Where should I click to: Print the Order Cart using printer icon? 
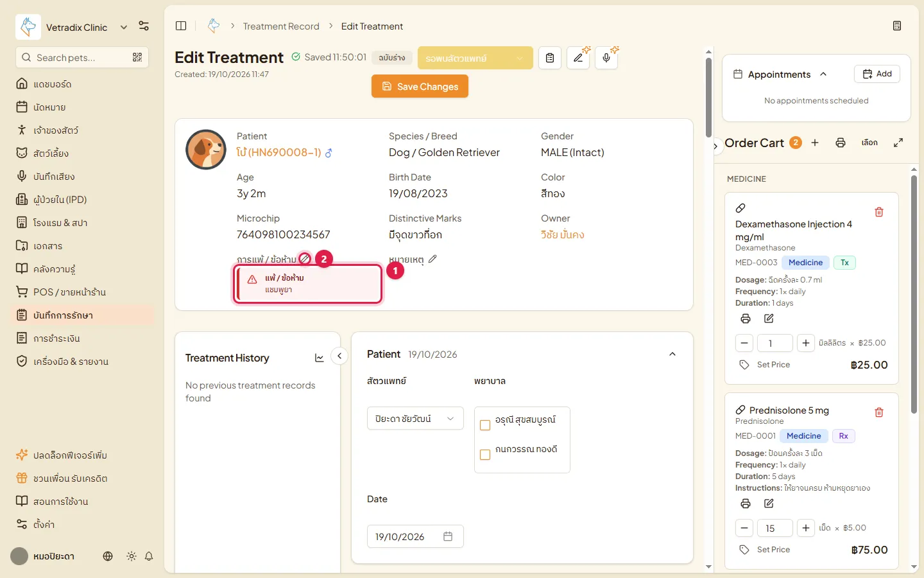841,143
